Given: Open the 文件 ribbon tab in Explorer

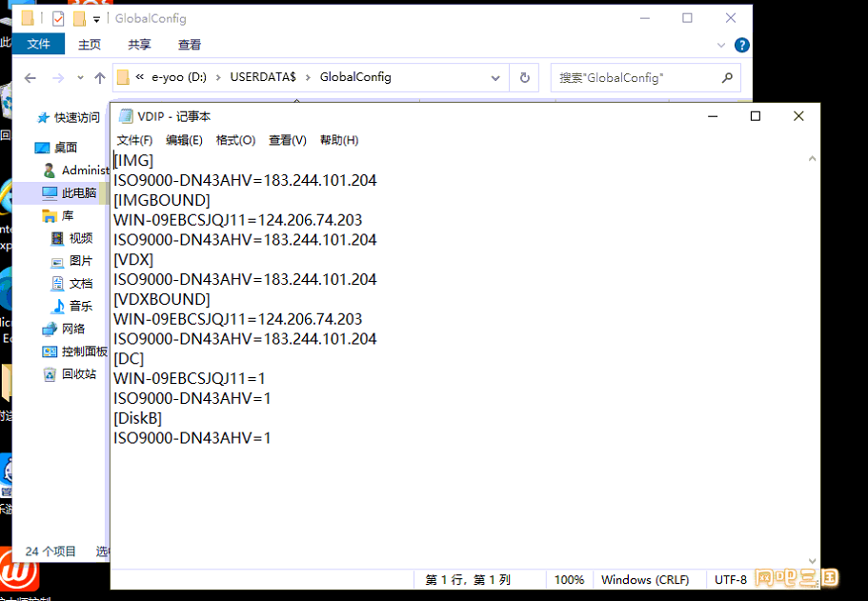Looking at the screenshot, I should [x=38, y=44].
